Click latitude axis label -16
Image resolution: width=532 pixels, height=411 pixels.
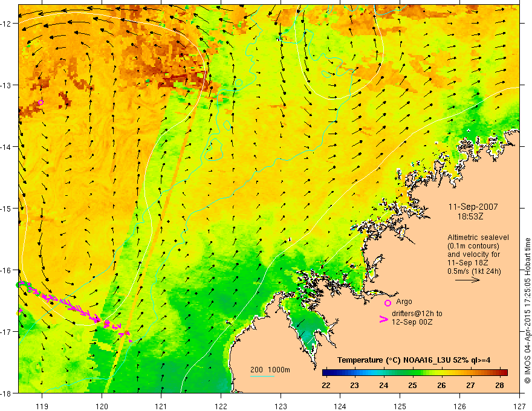pyautogui.click(x=7, y=270)
